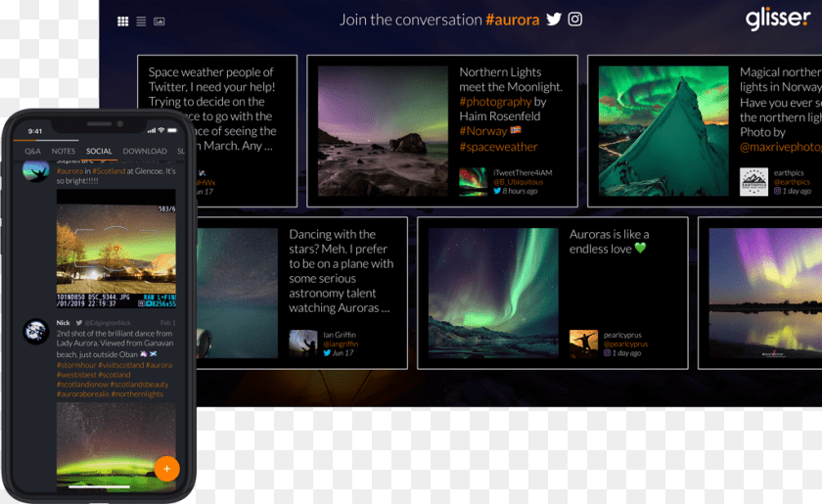Screen dimensions: 822x504
Task: Click iTweetThere4iAM profile avatar
Action: pos(473,181)
